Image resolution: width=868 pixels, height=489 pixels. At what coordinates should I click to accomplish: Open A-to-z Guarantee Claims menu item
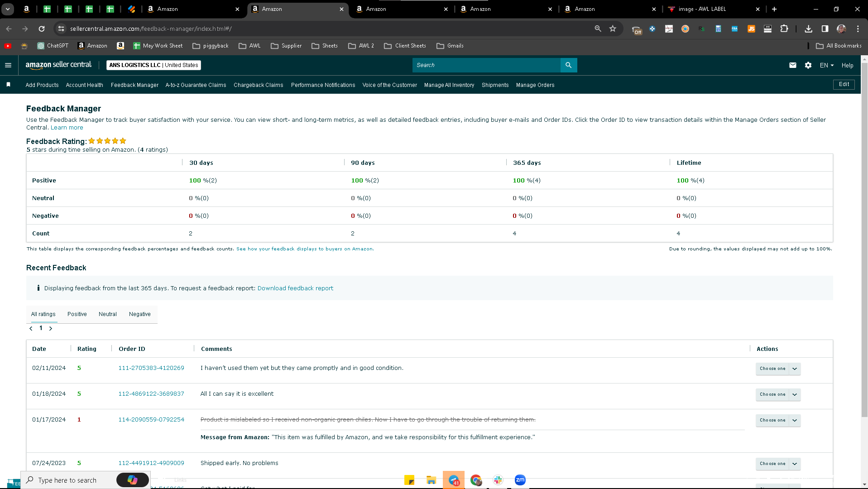tap(196, 85)
